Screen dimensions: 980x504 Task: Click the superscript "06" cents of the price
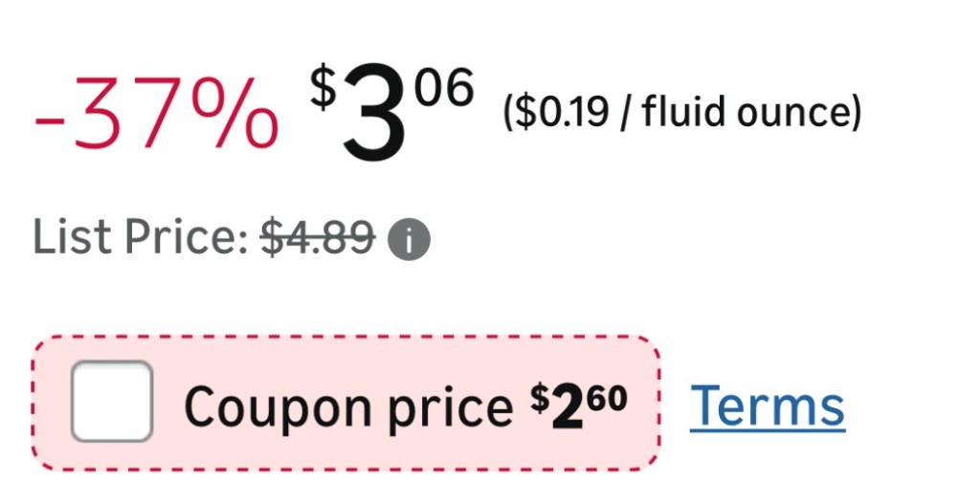point(445,92)
